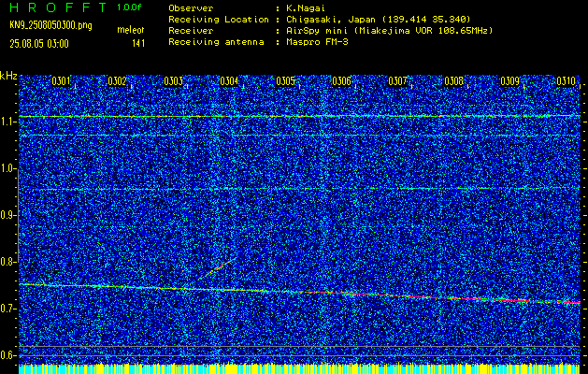Click the 0305 time marker
This screenshot has height=374, width=588.
(x=285, y=81)
